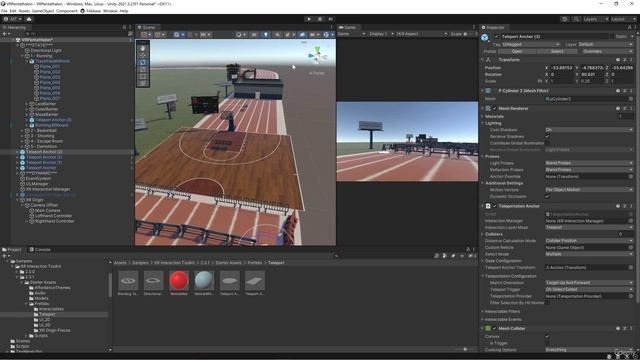Viewport: 640px width, 360px height.
Task: Expand the Materials foldout
Action: (x=482, y=116)
